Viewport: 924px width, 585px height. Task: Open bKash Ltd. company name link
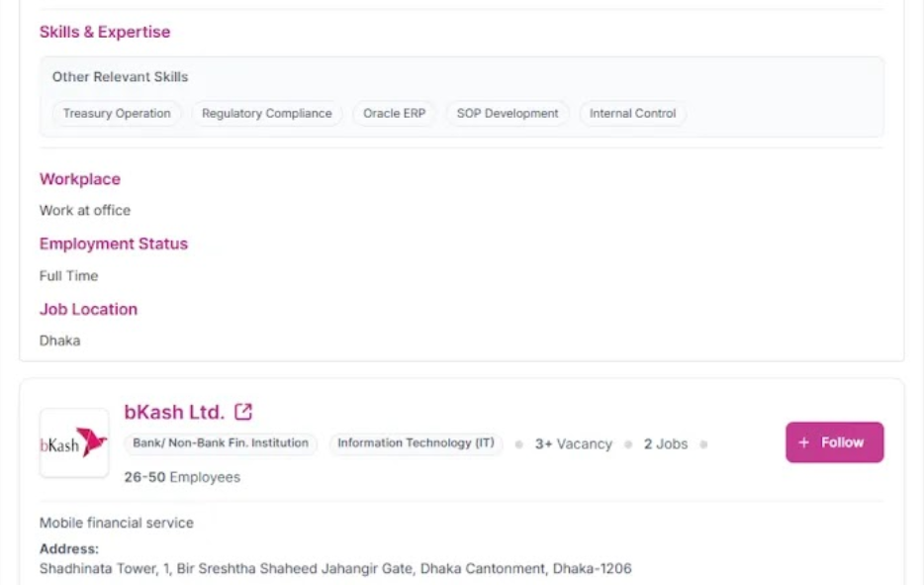(x=174, y=412)
